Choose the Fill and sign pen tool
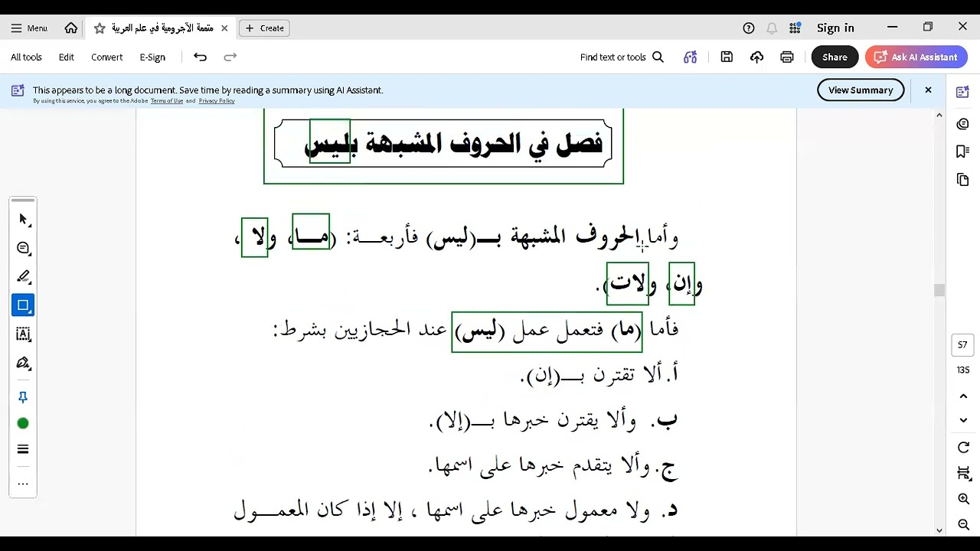 pos(23,363)
